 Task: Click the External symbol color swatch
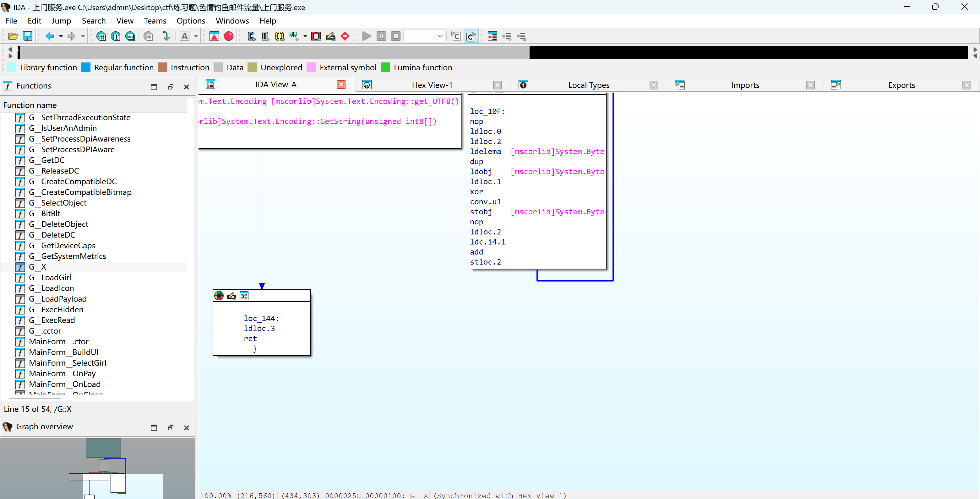pos(311,67)
